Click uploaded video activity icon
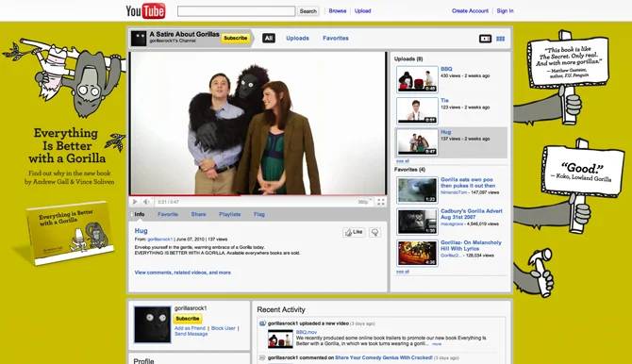The height and width of the screenshot is (364, 632). point(262,323)
